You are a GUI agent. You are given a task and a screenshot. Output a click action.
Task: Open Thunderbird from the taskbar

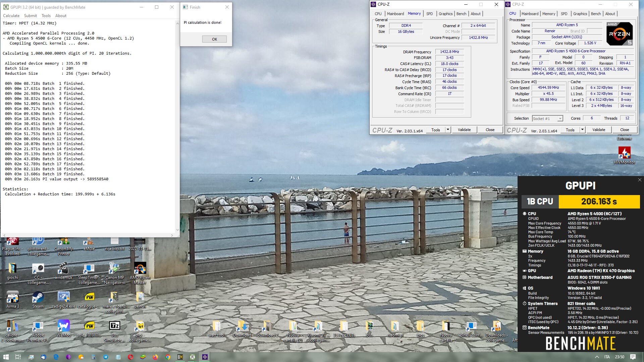point(44,357)
